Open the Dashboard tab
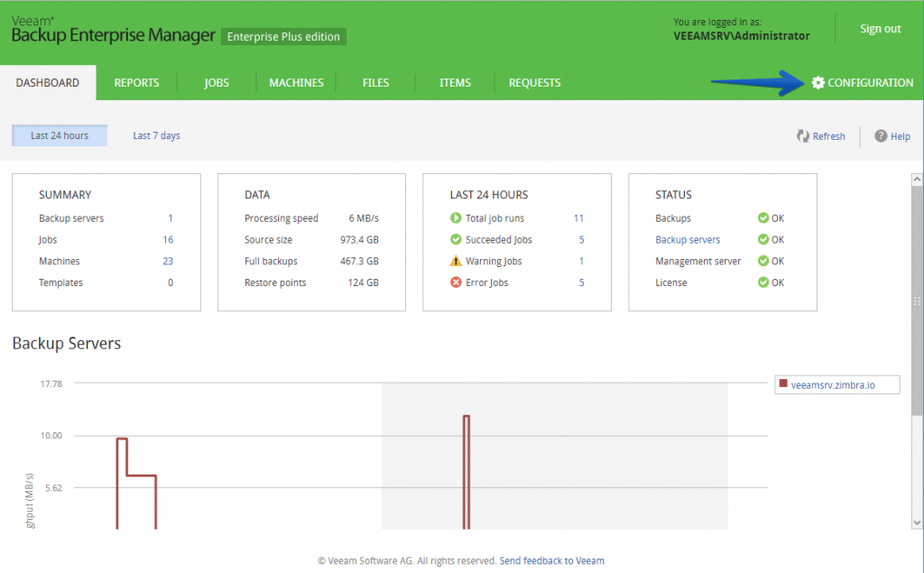 tap(48, 82)
